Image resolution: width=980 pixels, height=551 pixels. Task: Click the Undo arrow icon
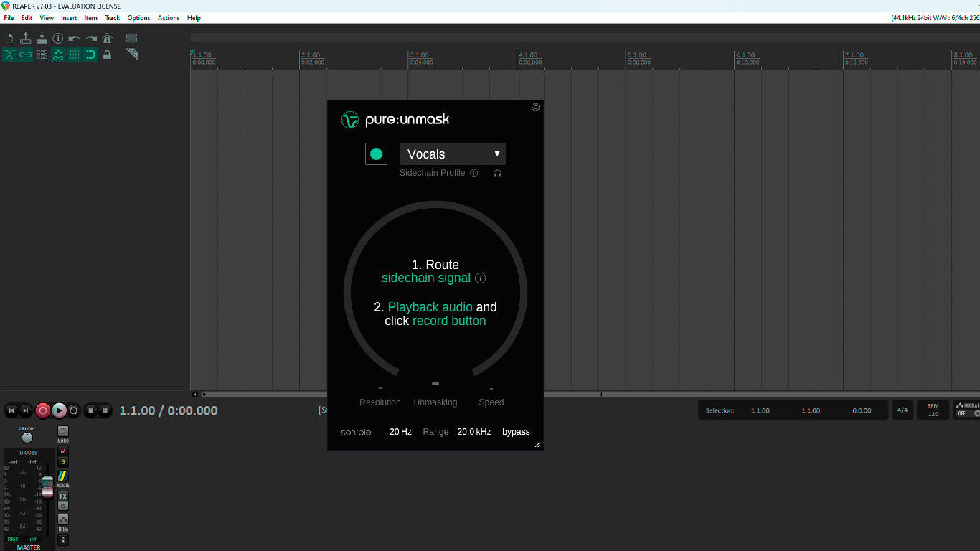point(75,38)
